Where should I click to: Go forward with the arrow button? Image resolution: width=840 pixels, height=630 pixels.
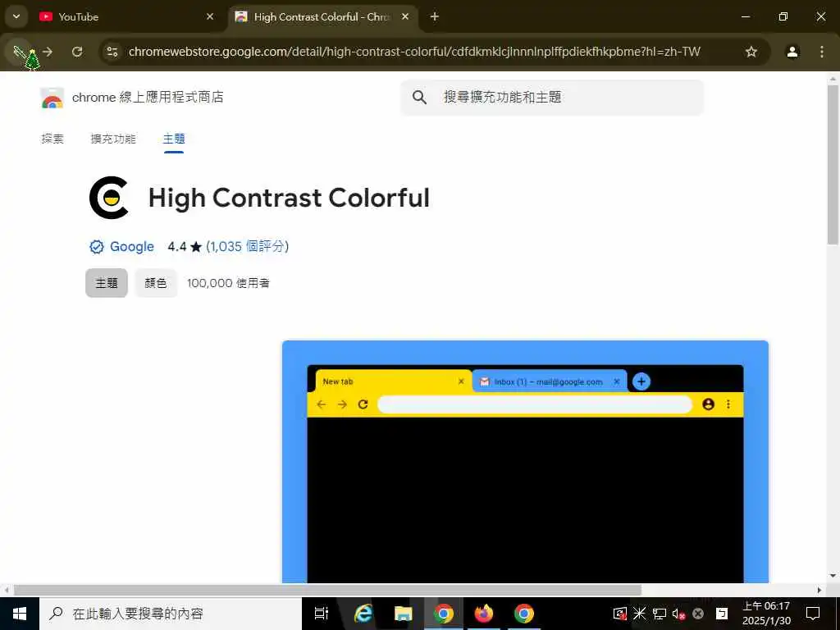click(48, 52)
